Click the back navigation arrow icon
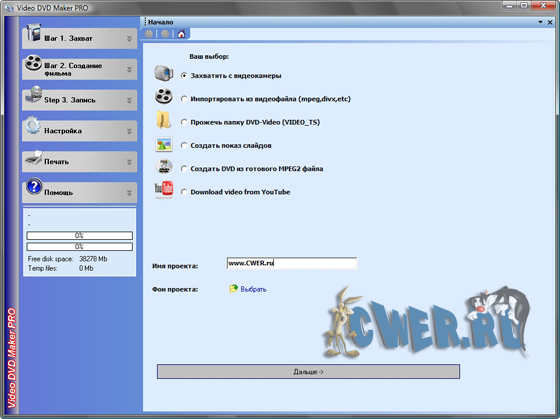The height and width of the screenshot is (419, 560). tap(149, 34)
